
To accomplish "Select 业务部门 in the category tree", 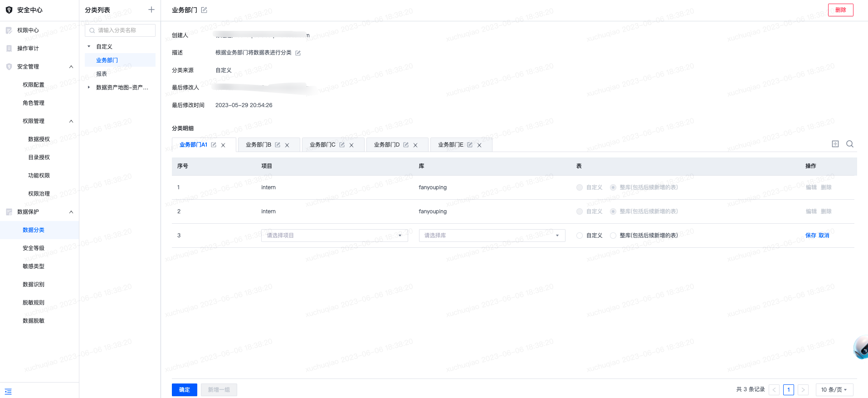I will (120, 60).
